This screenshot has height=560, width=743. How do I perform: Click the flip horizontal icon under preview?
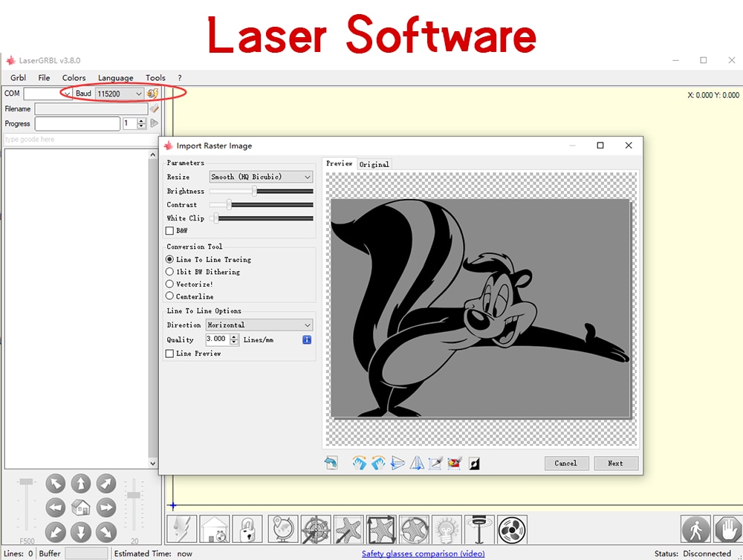click(398, 463)
